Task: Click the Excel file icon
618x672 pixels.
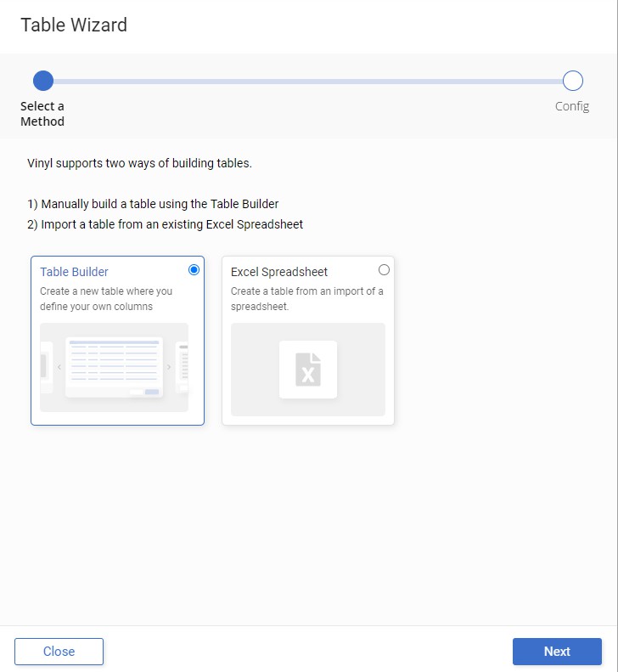Action: coord(308,370)
